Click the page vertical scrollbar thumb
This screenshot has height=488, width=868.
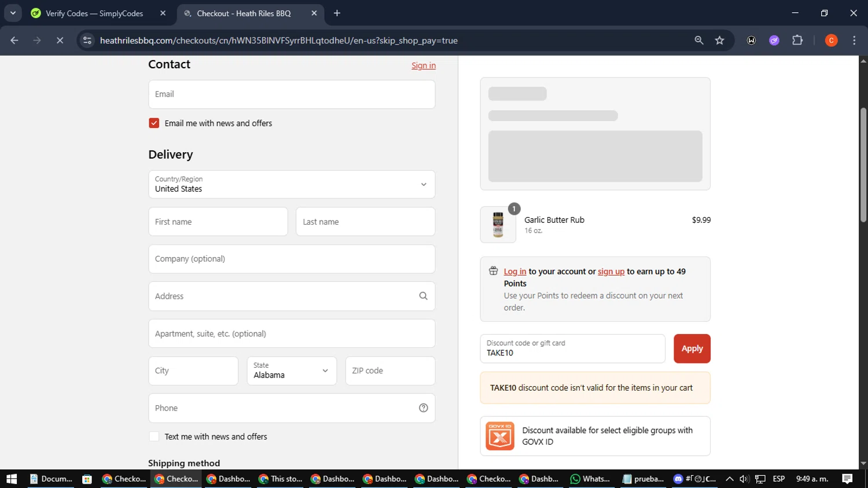pyautogui.click(x=863, y=165)
